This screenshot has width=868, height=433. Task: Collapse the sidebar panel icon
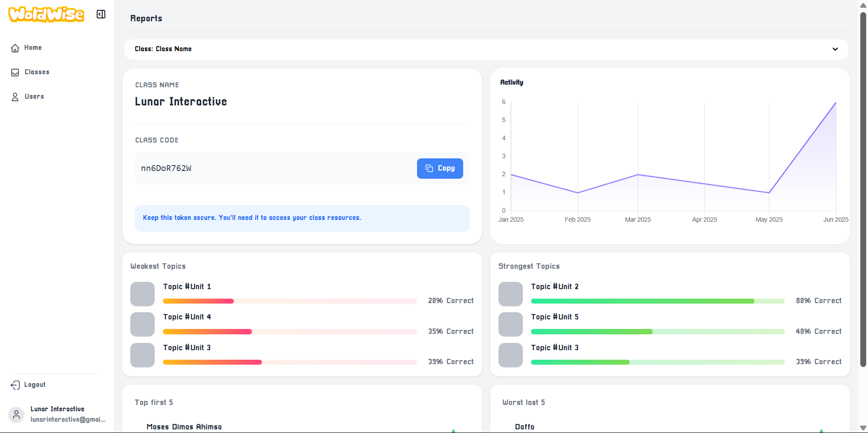pyautogui.click(x=101, y=14)
